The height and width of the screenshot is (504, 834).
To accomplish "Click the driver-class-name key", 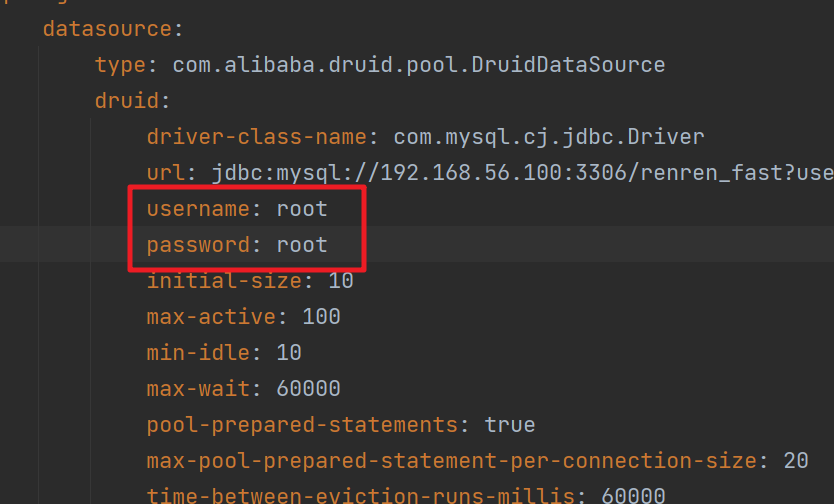I will (256, 137).
